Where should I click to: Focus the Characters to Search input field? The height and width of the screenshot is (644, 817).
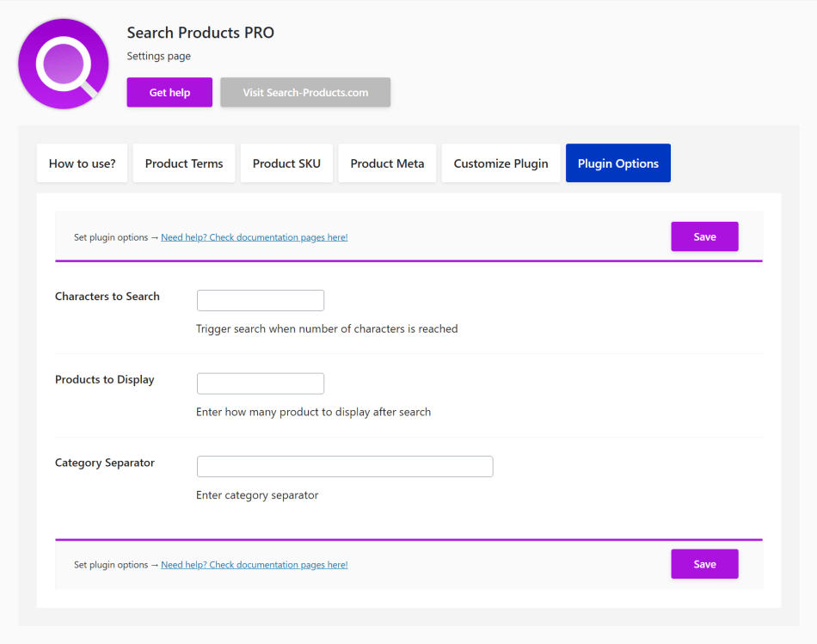[x=261, y=300]
